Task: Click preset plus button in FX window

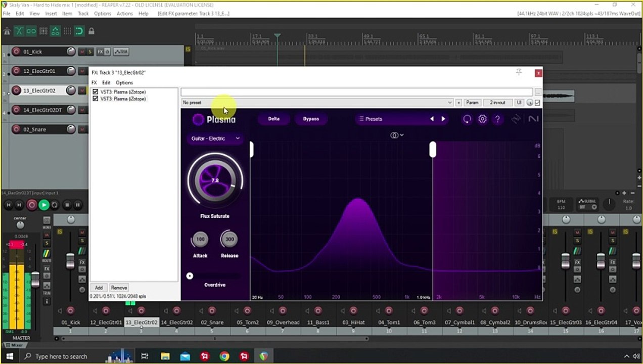Action: (x=458, y=103)
